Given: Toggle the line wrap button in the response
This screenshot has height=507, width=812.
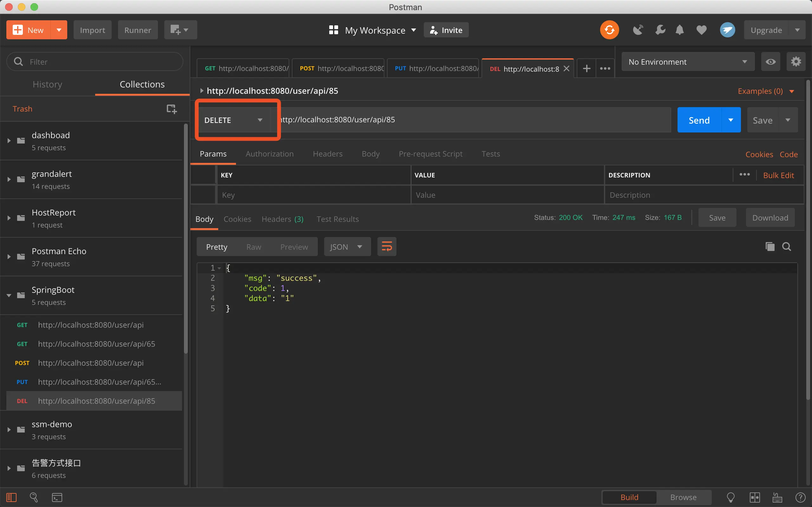Looking at the screenshot, I should coord(387,247).
